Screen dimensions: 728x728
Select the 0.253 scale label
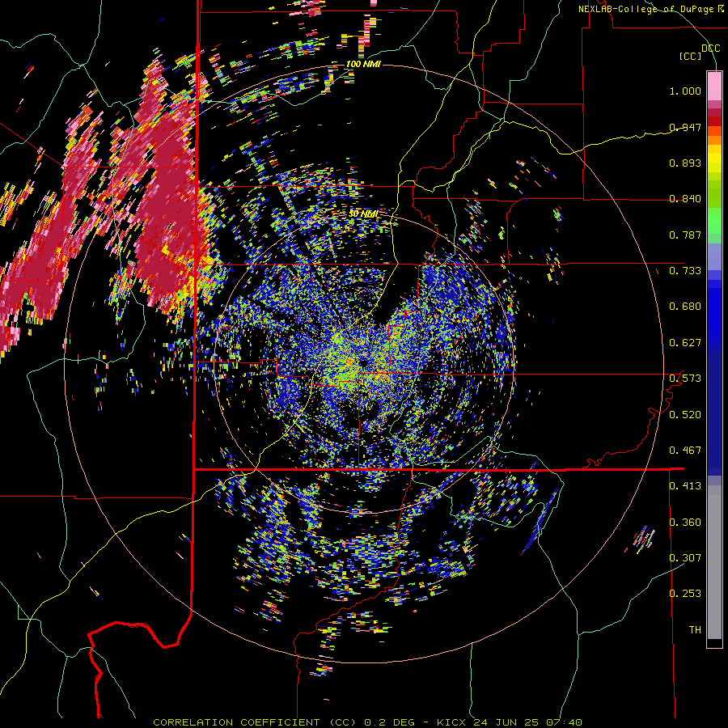coord(685,594)
